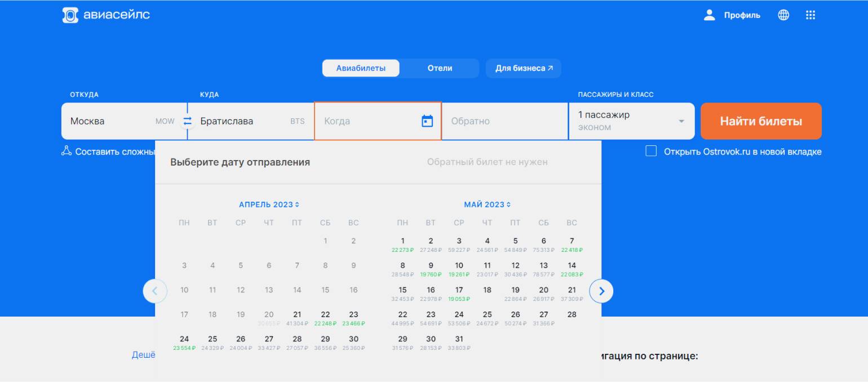Switch to the Отели tab
The width and height of the screenshot is (868, 382).
click(440, 68)
